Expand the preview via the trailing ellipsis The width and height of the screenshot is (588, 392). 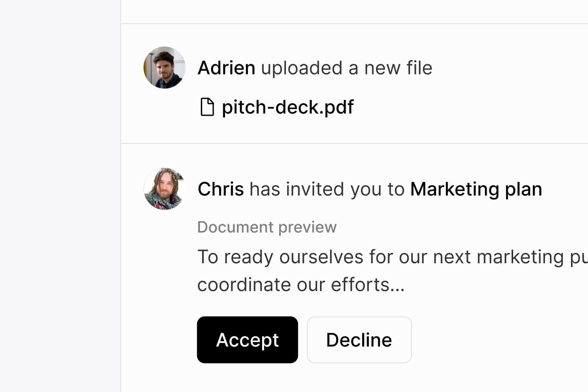tap(398, 286)
